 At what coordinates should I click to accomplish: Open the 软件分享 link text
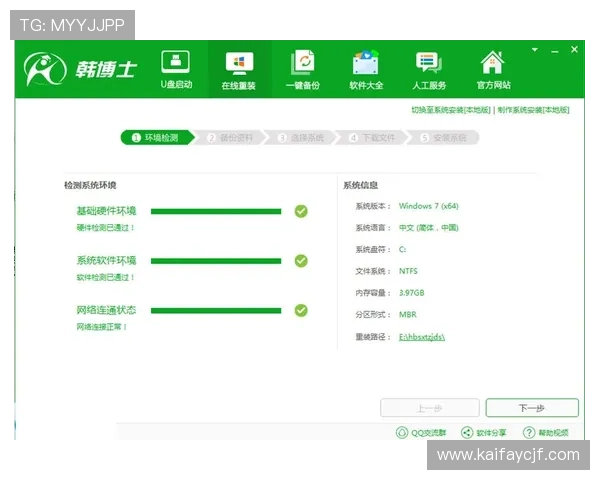[491, 433]
